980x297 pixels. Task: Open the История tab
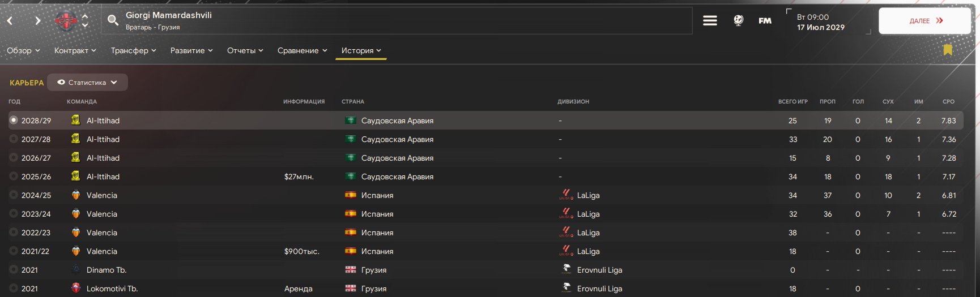pyautogui.click(x=361, y=50)
